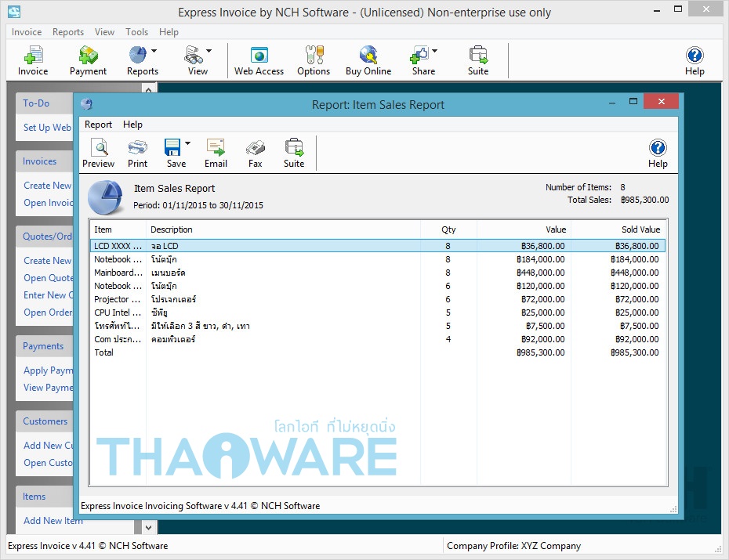Click Create New under Invoices
This screenshot has width=729, height=560.
47,186
